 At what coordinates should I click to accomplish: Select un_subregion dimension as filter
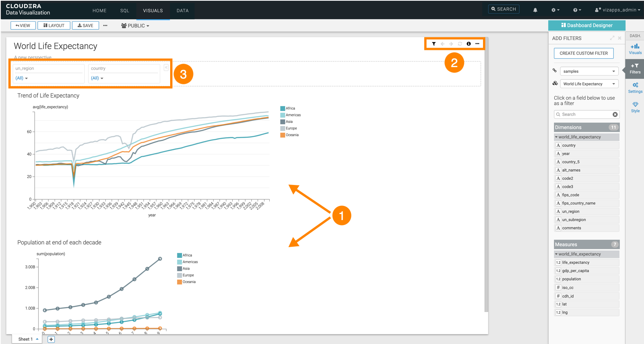click(x=574, y=220)
